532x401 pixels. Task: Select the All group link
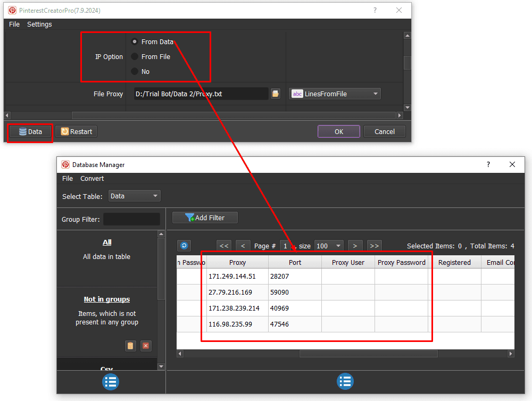pos(107,242)
